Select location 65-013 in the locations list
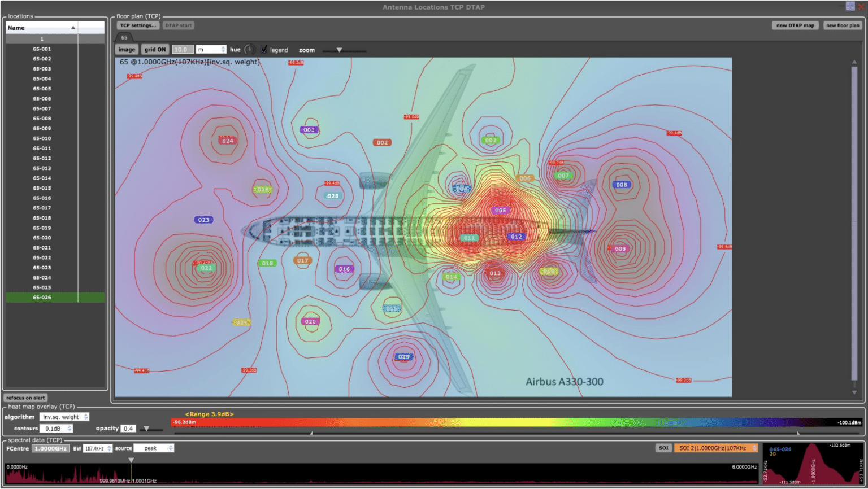 (x=41, y=168)
